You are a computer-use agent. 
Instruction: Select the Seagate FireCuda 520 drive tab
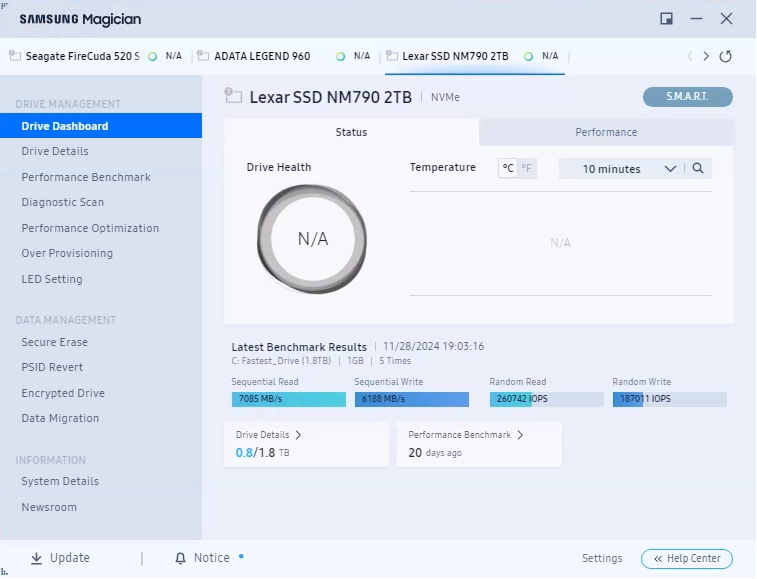[96, 56]
